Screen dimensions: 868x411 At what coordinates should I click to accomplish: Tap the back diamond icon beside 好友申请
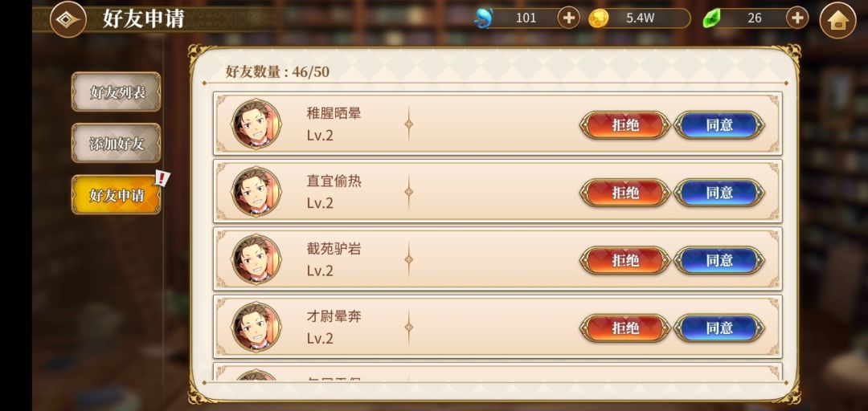68,20
